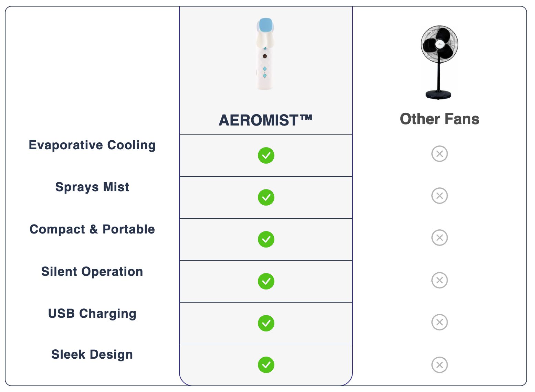Click the black pedestal fan image
The width and height of the screenshot is (535, 392).
click(x=439, y=62)
